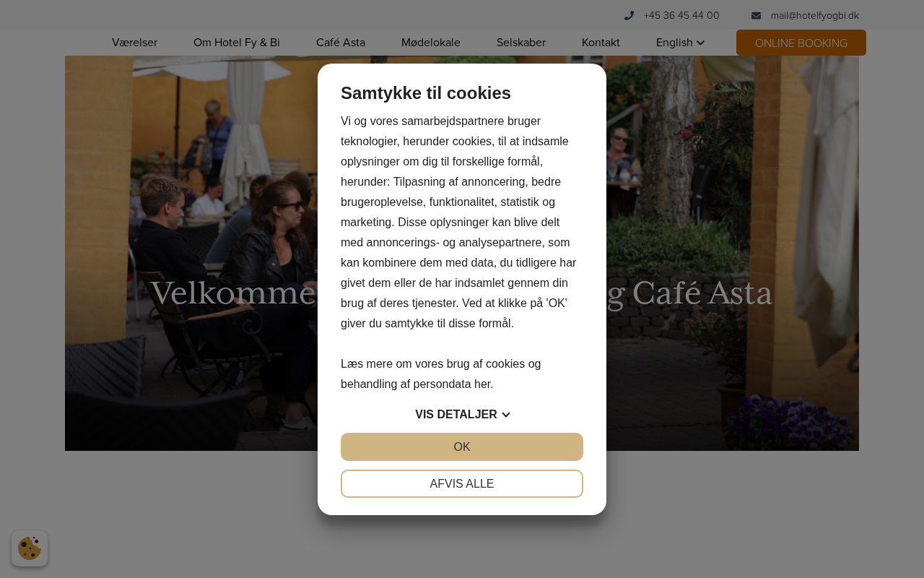This screenshot has height=578, width=924.
Task: Click the chevron next to English
Action: pos(700,43)
